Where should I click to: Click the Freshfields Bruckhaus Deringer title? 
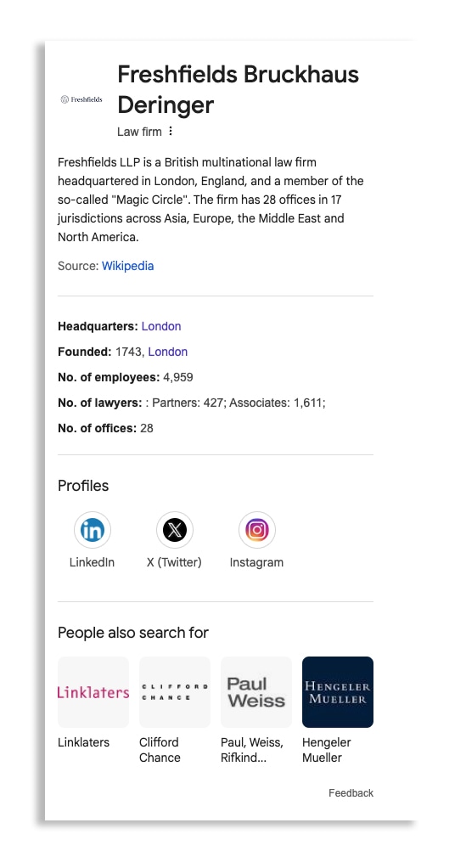[238, 89]
